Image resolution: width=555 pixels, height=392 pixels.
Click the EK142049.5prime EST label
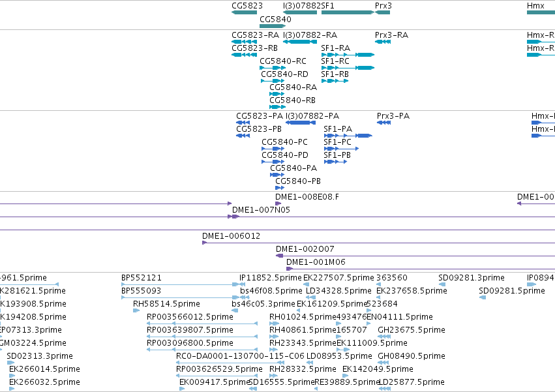378,370
